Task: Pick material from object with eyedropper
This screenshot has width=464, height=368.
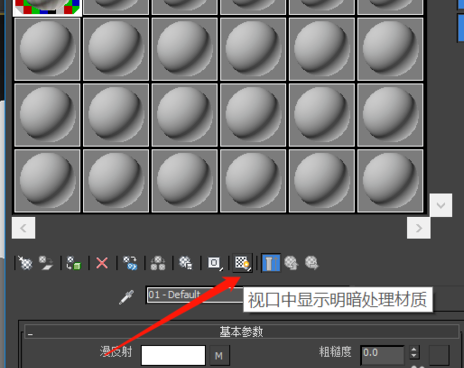Action: (x=127, y=297)
